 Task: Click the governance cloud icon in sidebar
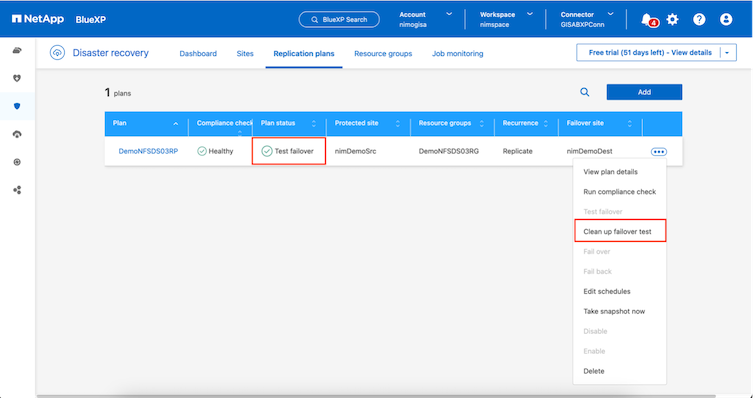[17, 134]
